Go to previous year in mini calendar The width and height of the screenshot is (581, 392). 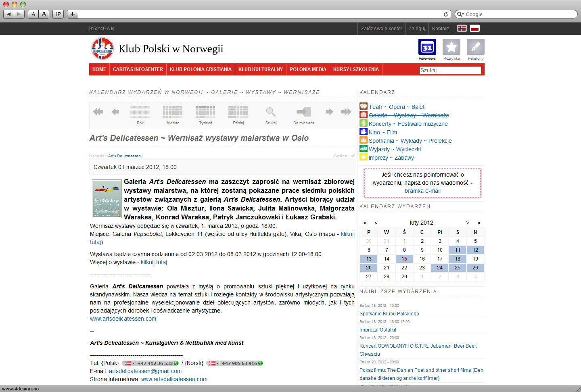click(x=365, y=223)
